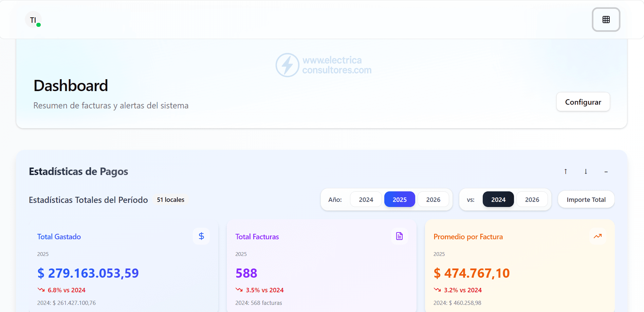The width and height of the screenshot is (644, 312).
Task: Move Estadísticas de Pagos section down with arrow icon
Action: tap(586, 172)
